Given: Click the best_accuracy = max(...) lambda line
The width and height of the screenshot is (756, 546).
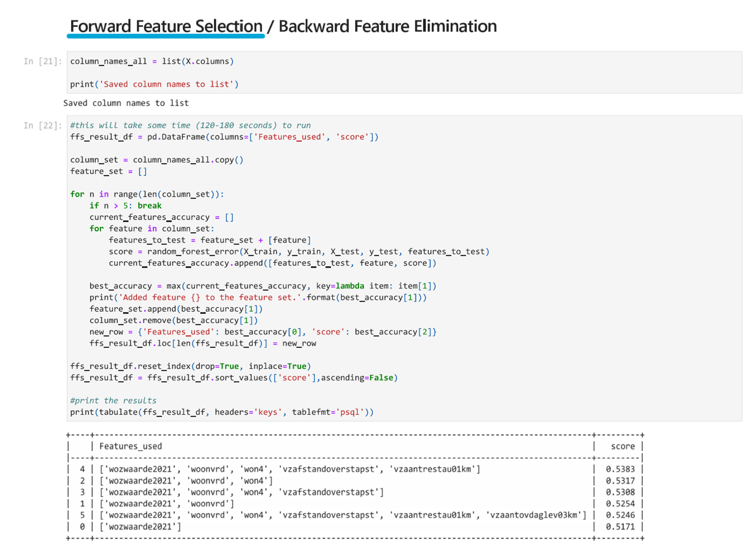Looking at the screenshot, I should tap(262, 286).
